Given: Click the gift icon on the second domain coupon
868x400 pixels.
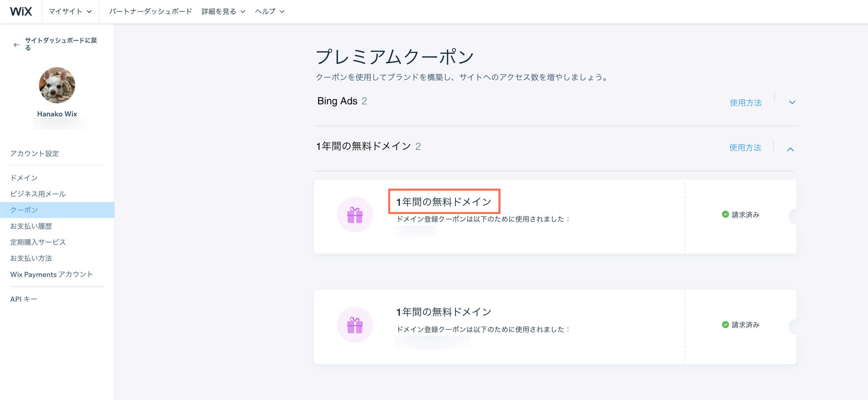Looking at the screenshot, I should (x=355, y=324).
